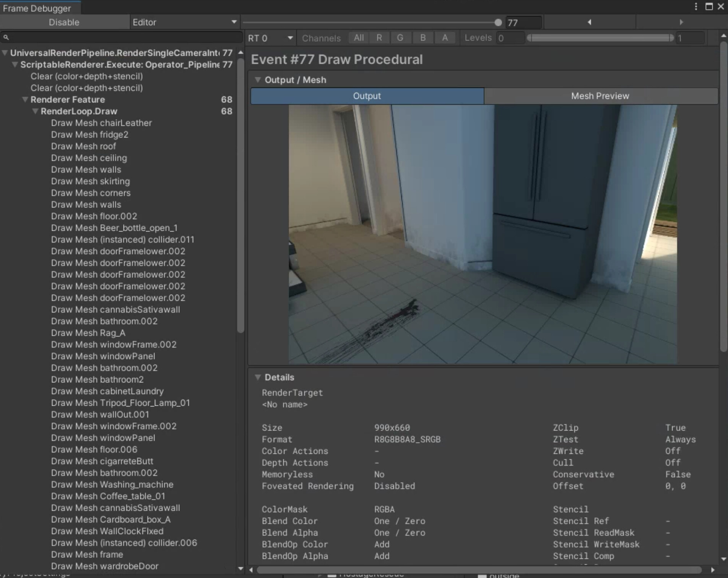
Task: Step to the next frame event with right arrow
Action: (x=682, y=22)
